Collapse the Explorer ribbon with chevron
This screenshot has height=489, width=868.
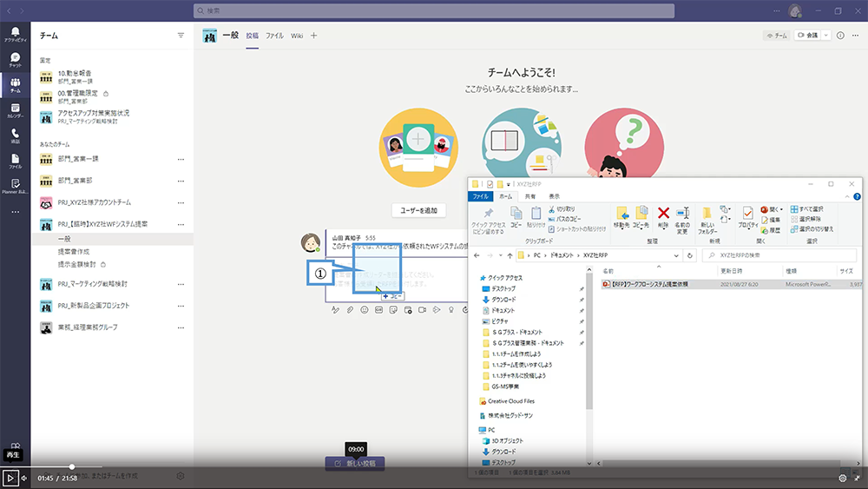point(847,196)
